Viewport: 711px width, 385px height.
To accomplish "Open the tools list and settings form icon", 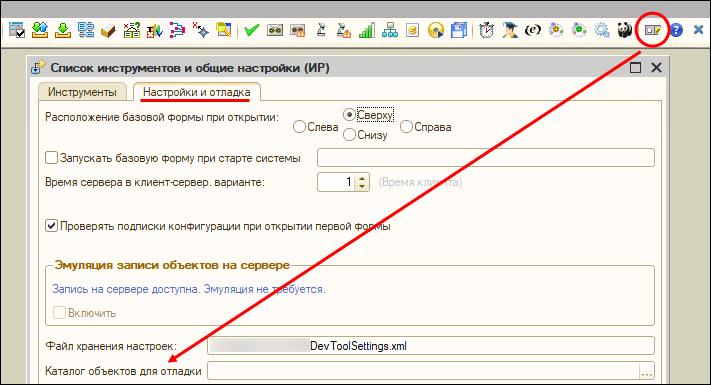I will point(653,30).
